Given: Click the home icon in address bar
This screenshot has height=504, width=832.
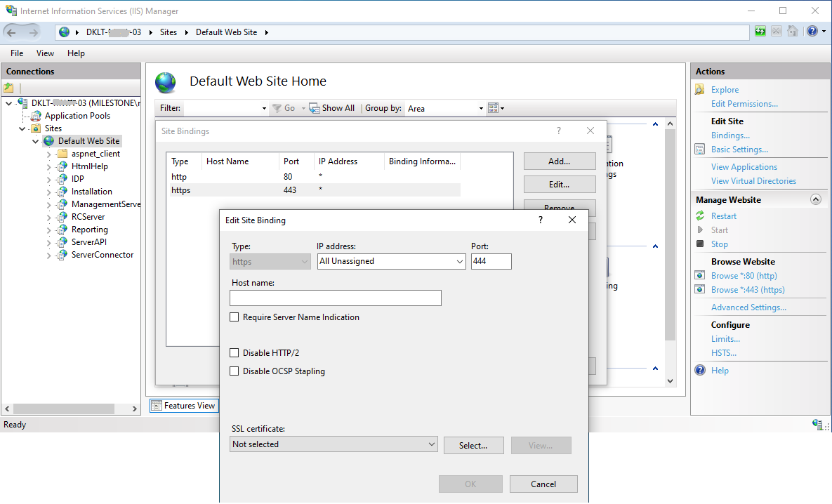Looking at the screenshot, I should 792,32.
